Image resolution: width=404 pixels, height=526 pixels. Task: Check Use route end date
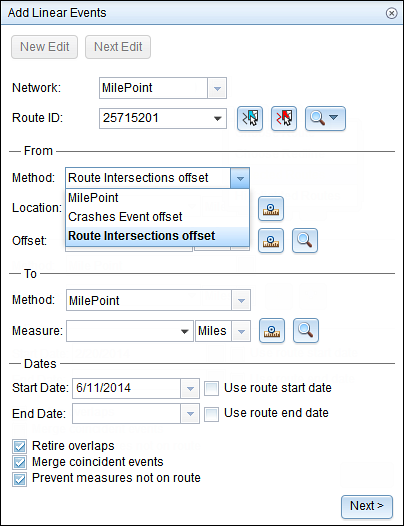(x=211, y=414)
